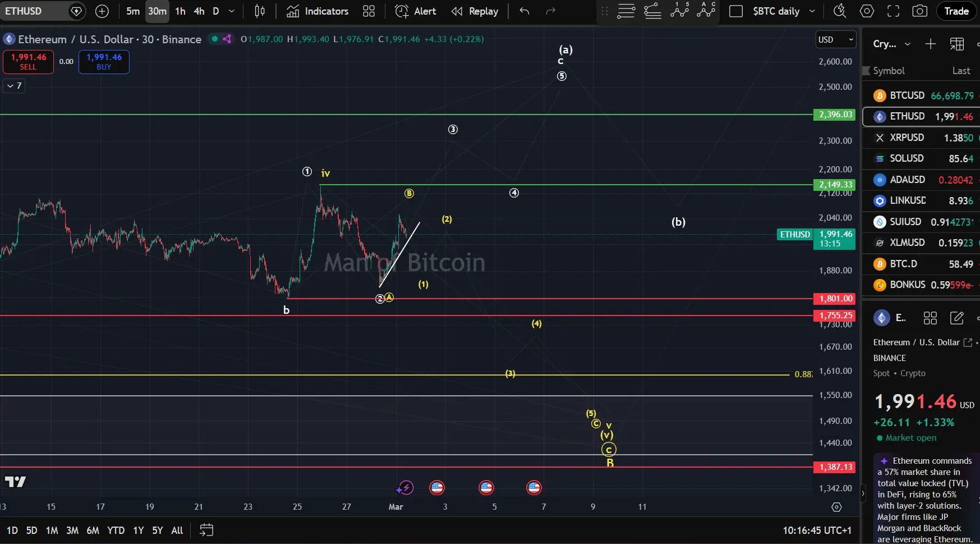The height and width of the screenshot is (544, 980).
Task: Open the timezone selector showing UTC+1
Action: click(x=817, y=531)
